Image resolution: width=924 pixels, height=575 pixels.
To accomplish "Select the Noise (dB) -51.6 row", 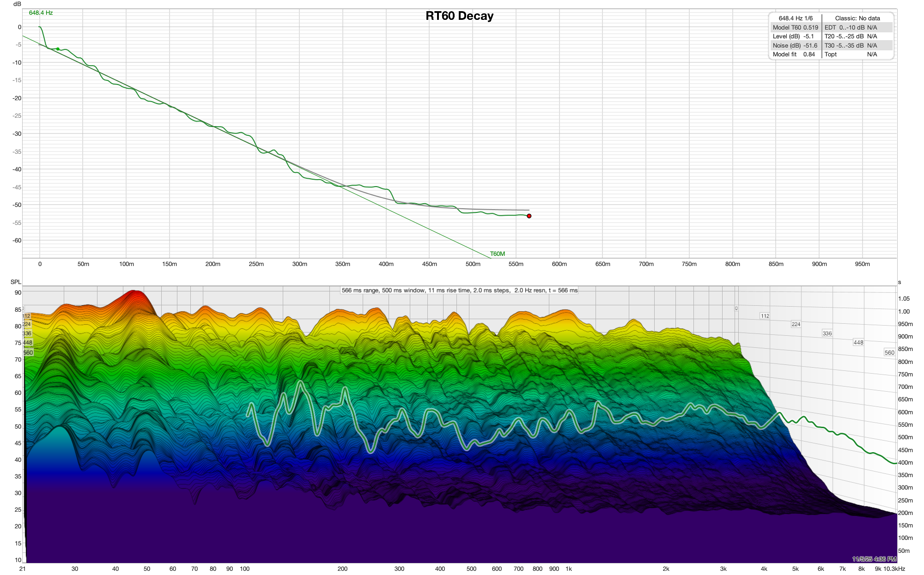I will click(795, 45).
